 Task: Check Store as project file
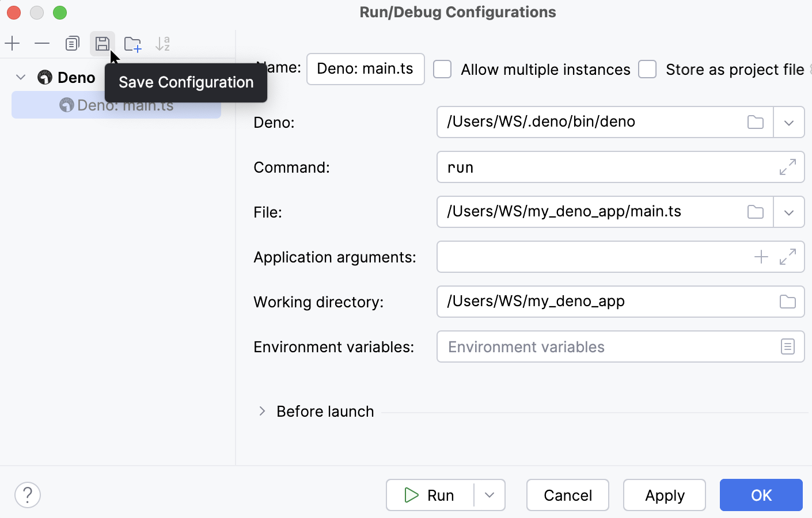[647, 69]
